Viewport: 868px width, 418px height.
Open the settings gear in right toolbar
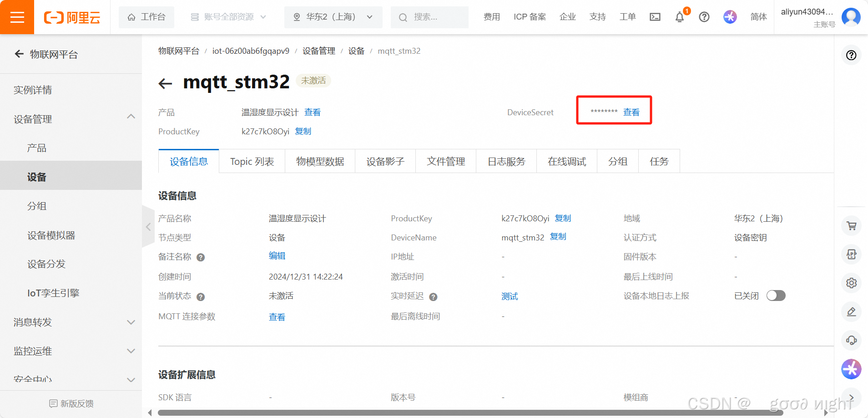tap(851, 283)
